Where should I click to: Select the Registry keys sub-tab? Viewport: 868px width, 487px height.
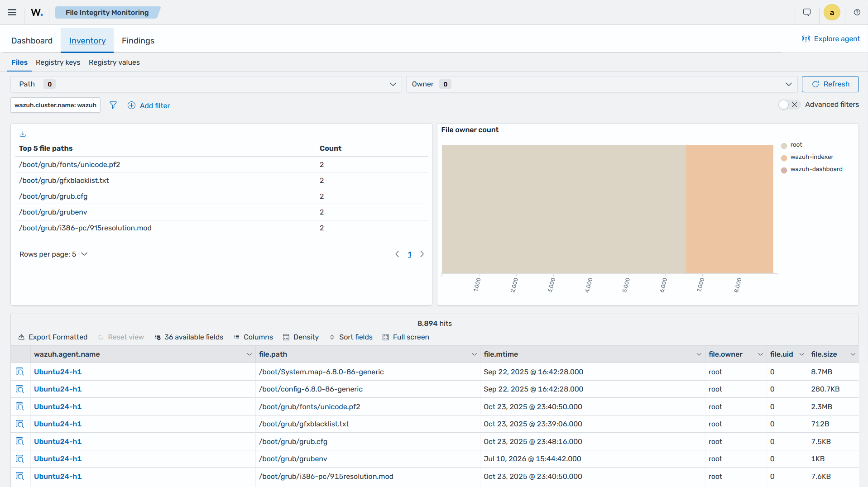pyautogui.click(x=58, y=62)
